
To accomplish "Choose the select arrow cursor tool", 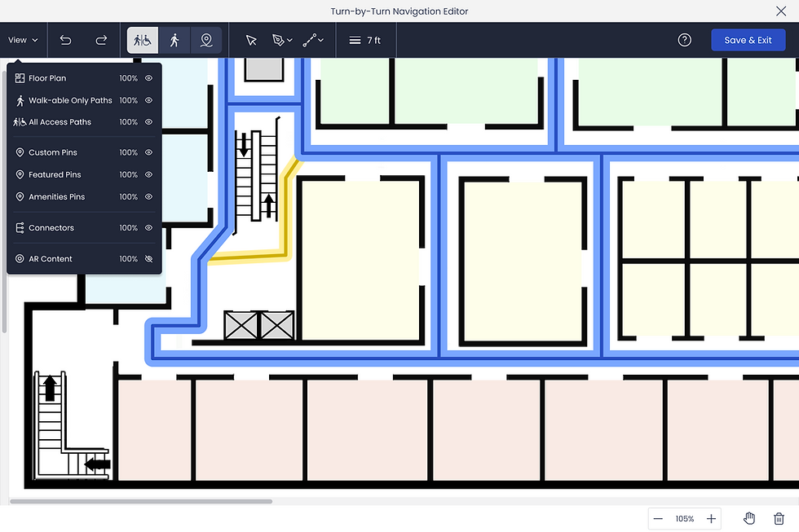I will (x=251, y=40).
